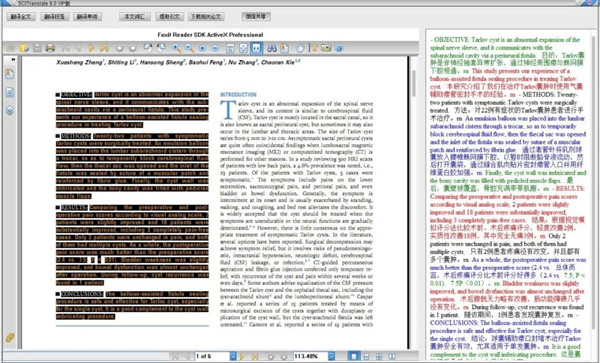Rotate the page counterclockwise

point(148,47)
